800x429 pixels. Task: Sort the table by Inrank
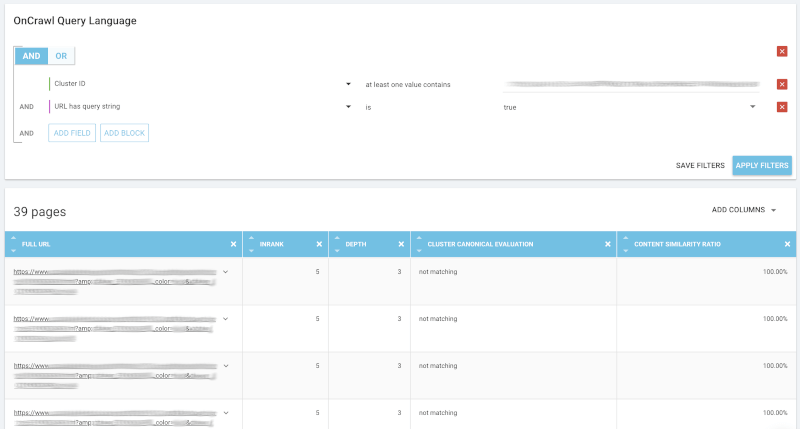click(252, 243)
